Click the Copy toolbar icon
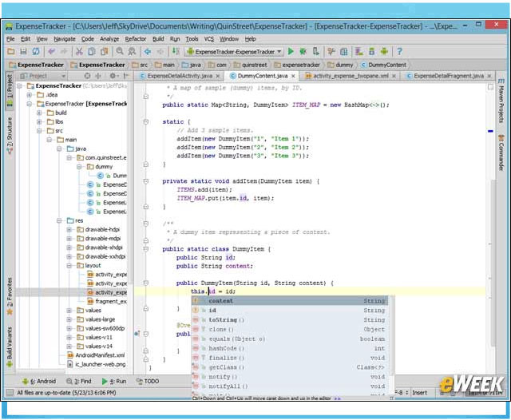511x420 pixels. pyautogui.click(x=92, y=51)
